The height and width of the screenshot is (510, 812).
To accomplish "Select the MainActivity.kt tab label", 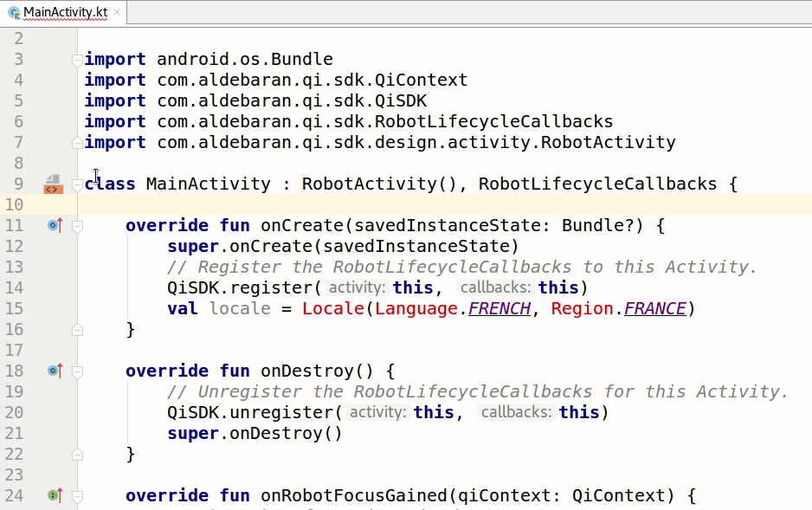I will [x=65, y=12].
